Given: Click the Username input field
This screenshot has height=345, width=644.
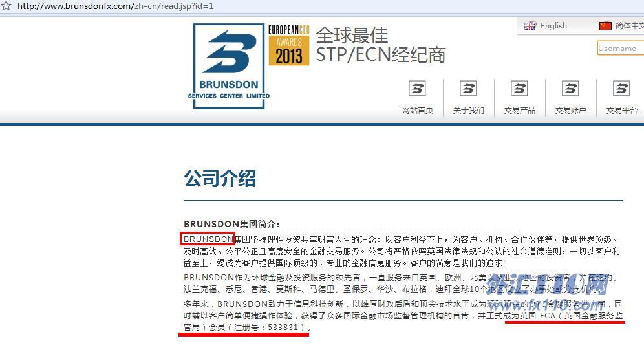Looking at the screenshot, I should click(620, 48).
